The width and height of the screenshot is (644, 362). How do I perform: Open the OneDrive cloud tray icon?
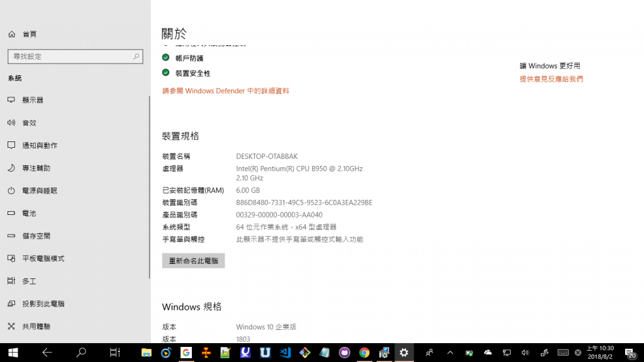(x=488, y=353)
